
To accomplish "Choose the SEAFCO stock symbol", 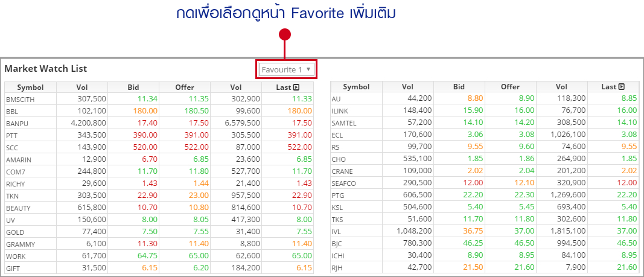I will pyautogui.click(x=343, y=183).
